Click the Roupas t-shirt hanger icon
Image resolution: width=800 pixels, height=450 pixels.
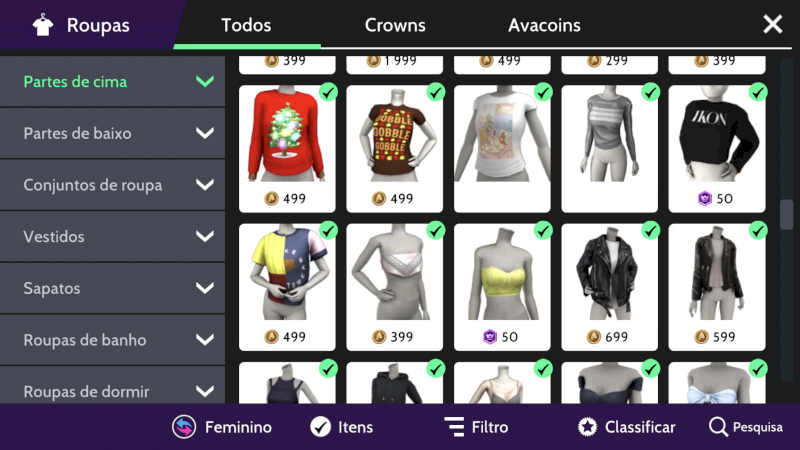[x=43, y=24]
